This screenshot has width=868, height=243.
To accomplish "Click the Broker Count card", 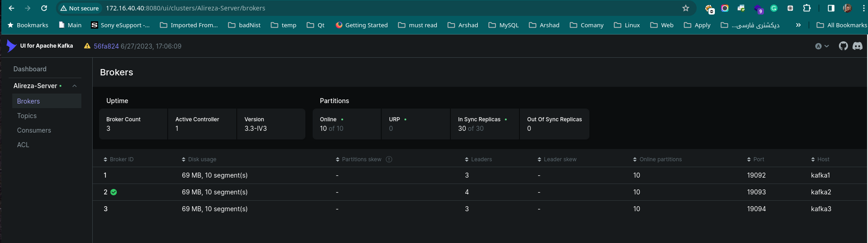I will click(133, 124).
